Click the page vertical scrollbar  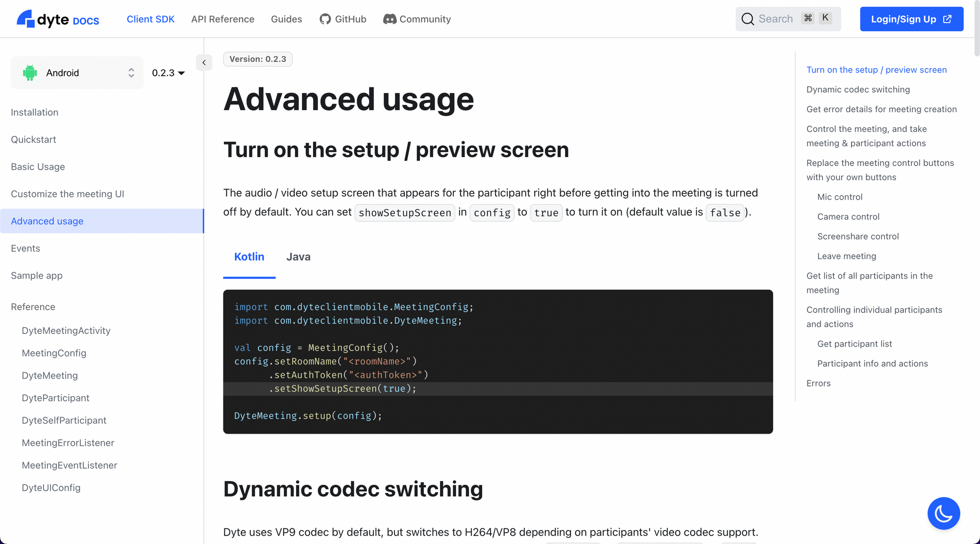coord(977,28)
